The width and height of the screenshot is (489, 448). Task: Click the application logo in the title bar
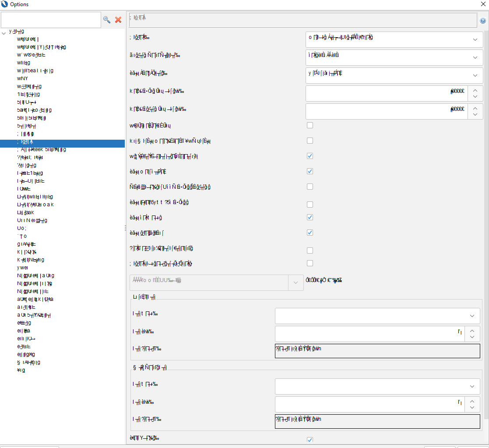click(x=4, y=4)
